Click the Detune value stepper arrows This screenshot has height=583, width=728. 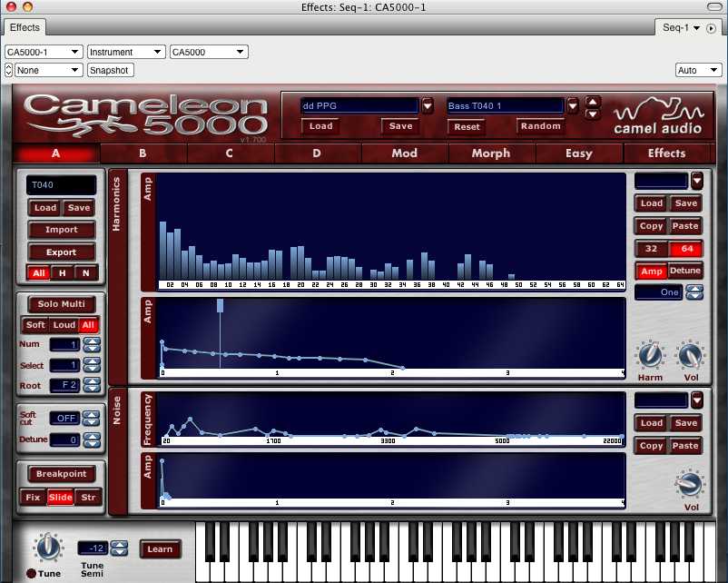(x=91, y=440)
